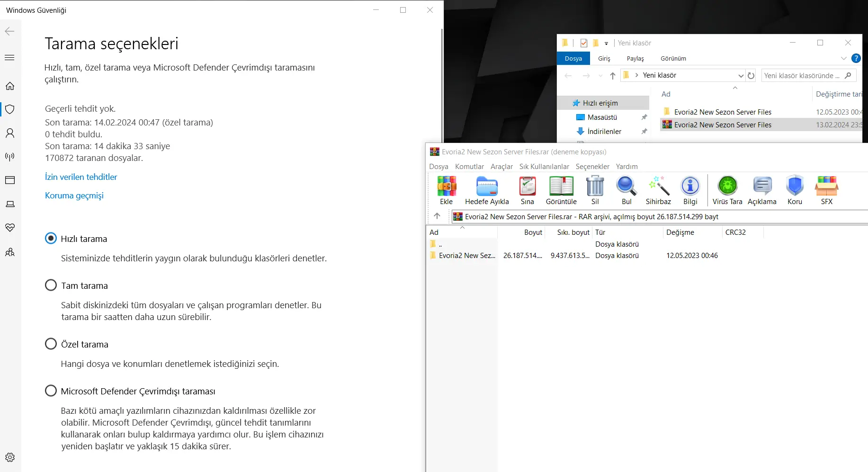Viewport: 868px width, 472px height.
Task: Select Microsoft Defender Çevrimdışı taraması radio button
Action: click(51, 391)
